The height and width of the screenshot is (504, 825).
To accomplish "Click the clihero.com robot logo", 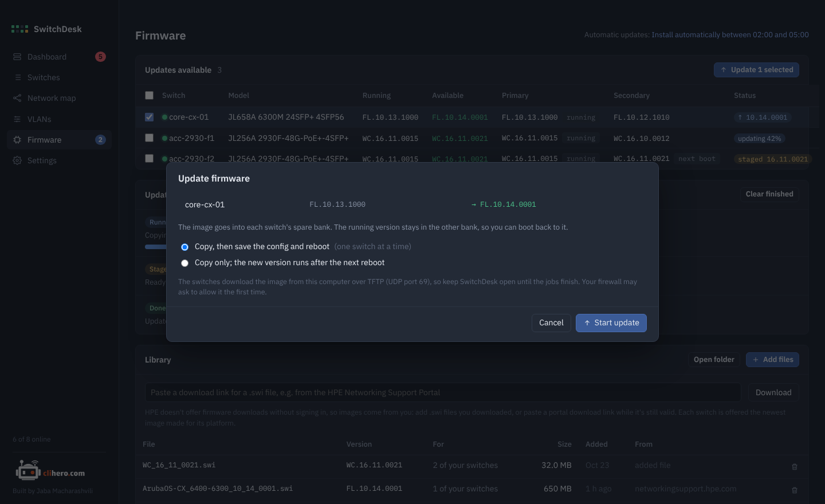I will pos(27,471).
